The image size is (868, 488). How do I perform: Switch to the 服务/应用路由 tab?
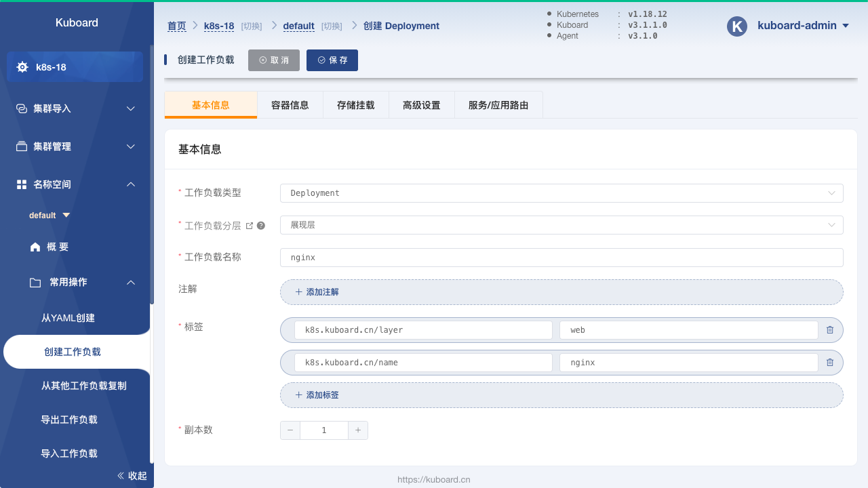(498, 105)
